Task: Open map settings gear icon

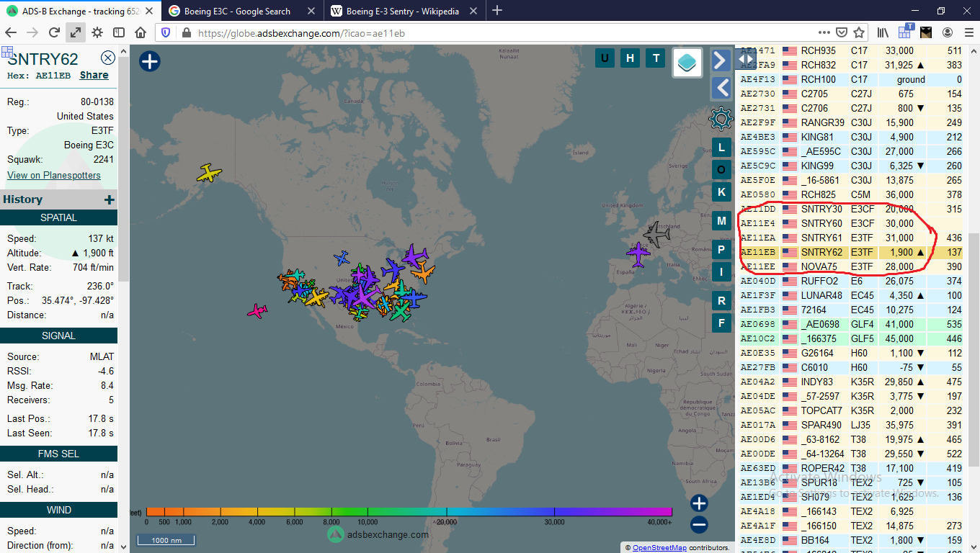Action: tap(721, 119)
